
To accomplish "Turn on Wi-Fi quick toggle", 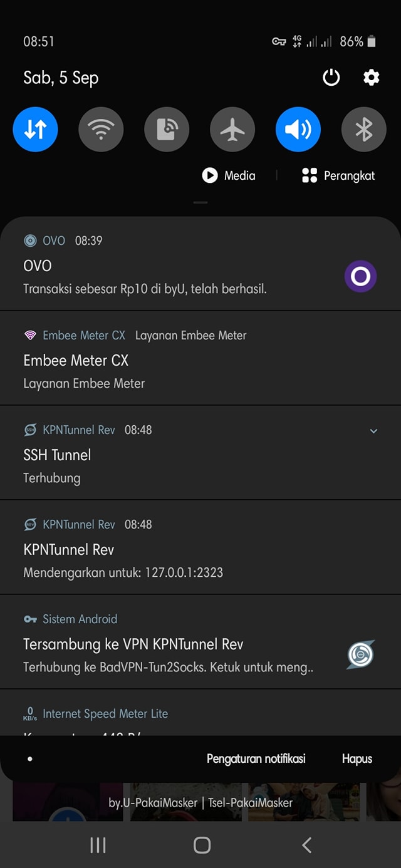I will (x=101, y=130).
